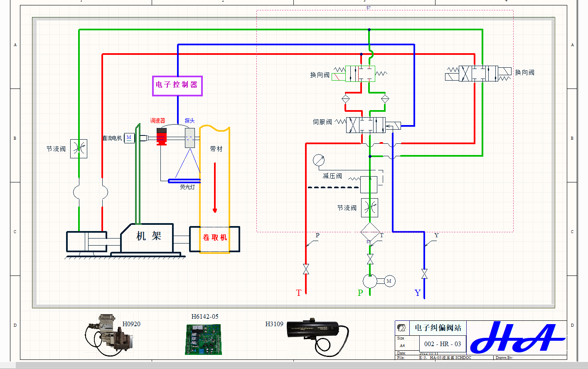This screenshot has width=588, height=369.
Task: Select the file path ending in .SCHDOC
Action: pos(445,357)
